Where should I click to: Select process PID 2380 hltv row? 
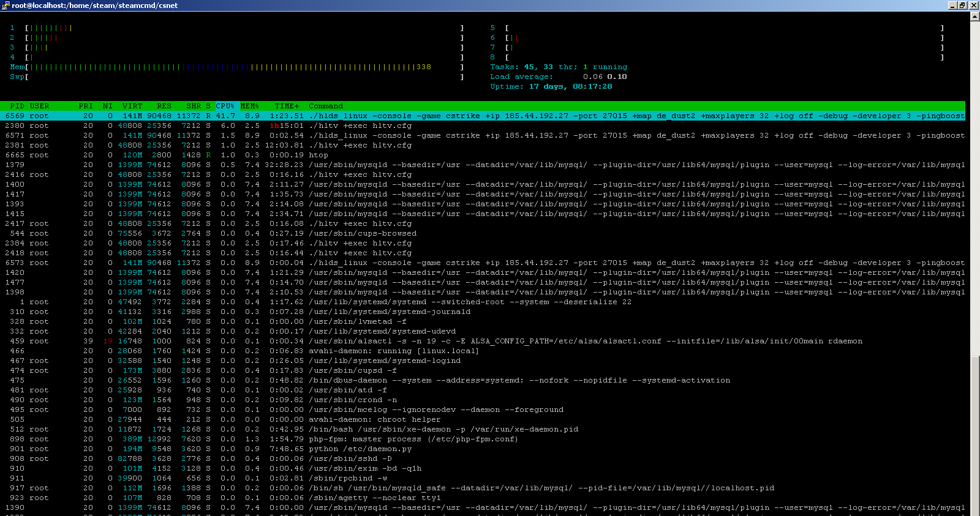pyautogui.click(x=483, y=125)
